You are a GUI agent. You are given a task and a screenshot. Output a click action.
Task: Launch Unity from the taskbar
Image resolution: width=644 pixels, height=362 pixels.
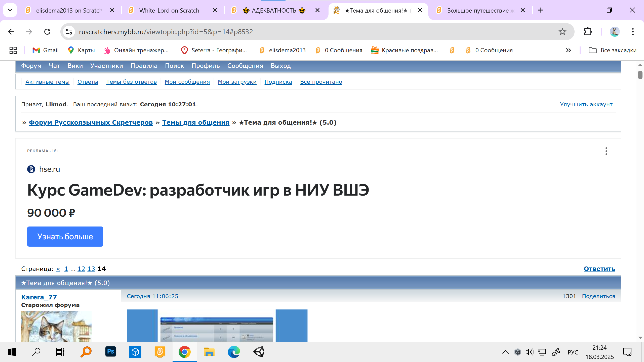(259, 352)
